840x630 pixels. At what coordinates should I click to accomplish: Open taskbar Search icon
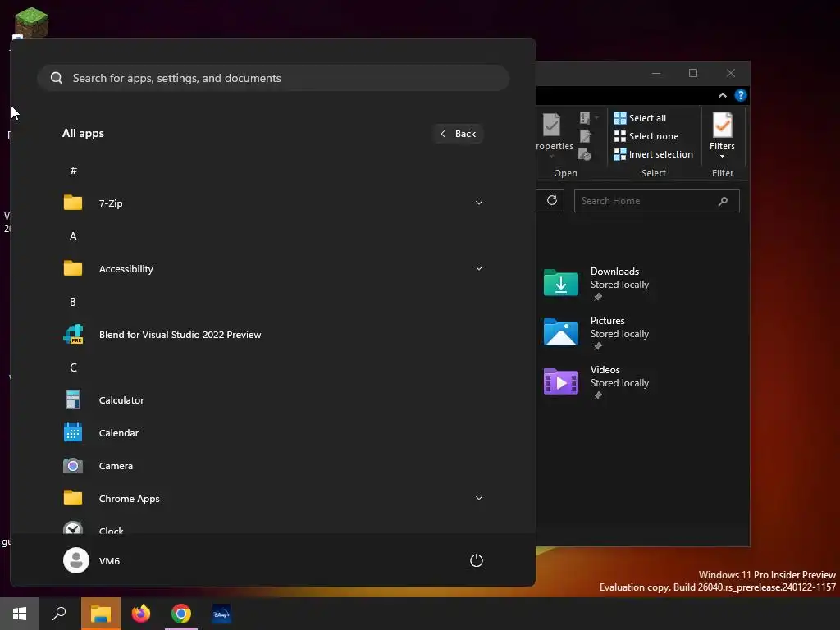(59, 614)
